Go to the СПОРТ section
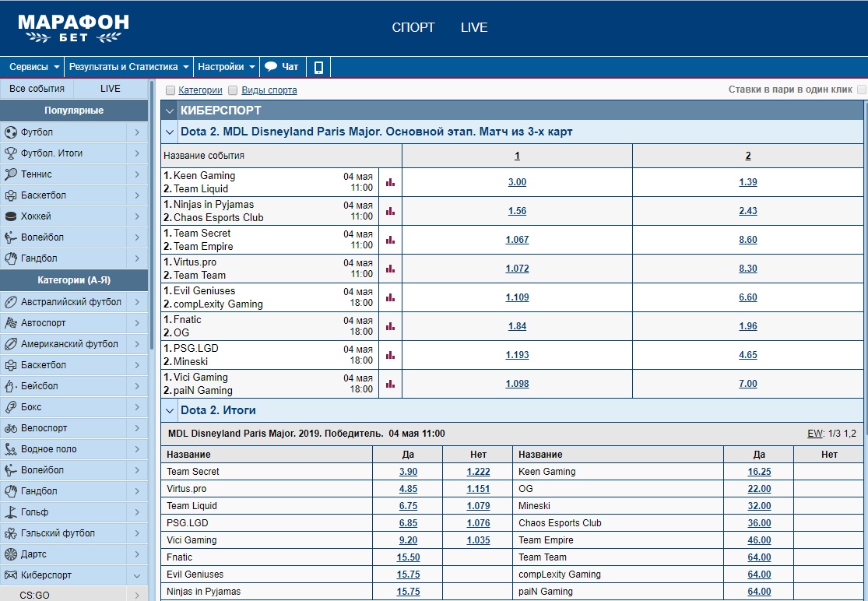The height and width of the screenshot is (601, 868). pyautogui.click(x=413, y=28)
